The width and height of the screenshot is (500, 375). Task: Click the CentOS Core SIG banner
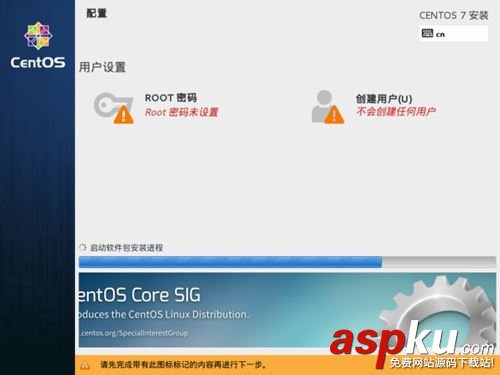(287, 310)
